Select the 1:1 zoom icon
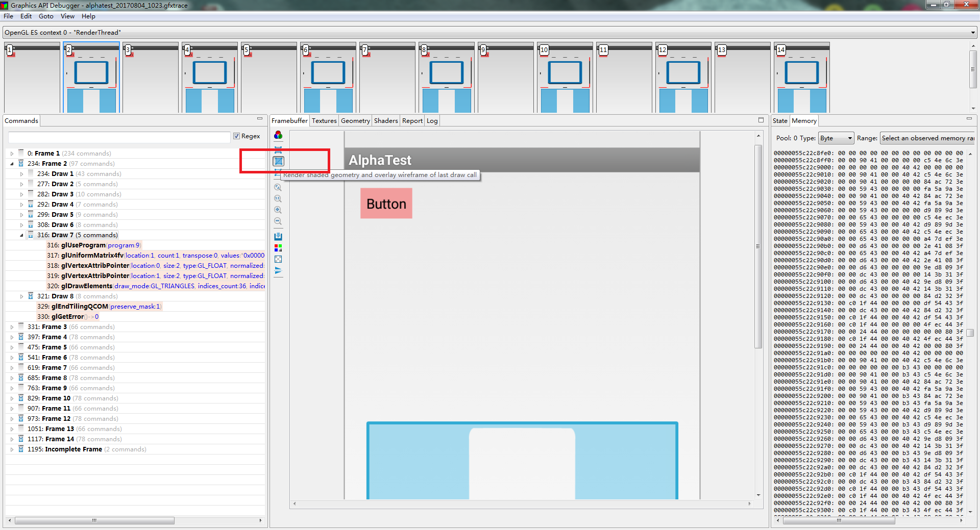 coord(278,198)
